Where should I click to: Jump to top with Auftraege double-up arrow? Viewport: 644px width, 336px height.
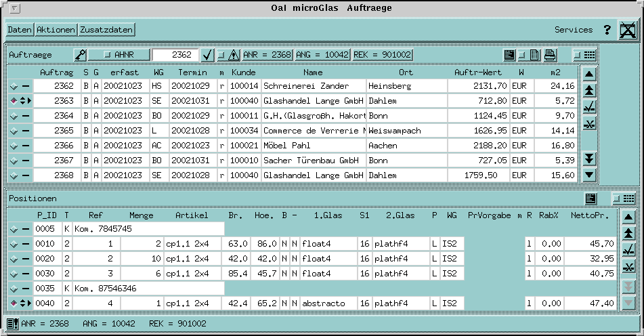click(589, 90)
